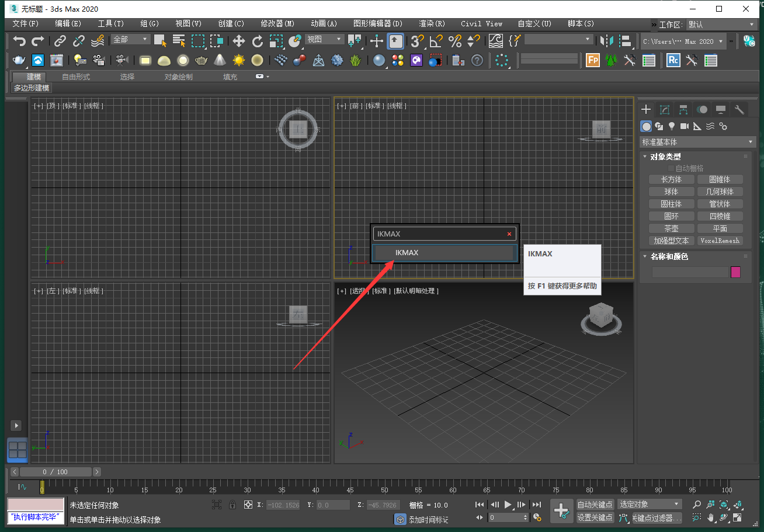Toggle the 自动栅格 checkbox

(672, 168)
